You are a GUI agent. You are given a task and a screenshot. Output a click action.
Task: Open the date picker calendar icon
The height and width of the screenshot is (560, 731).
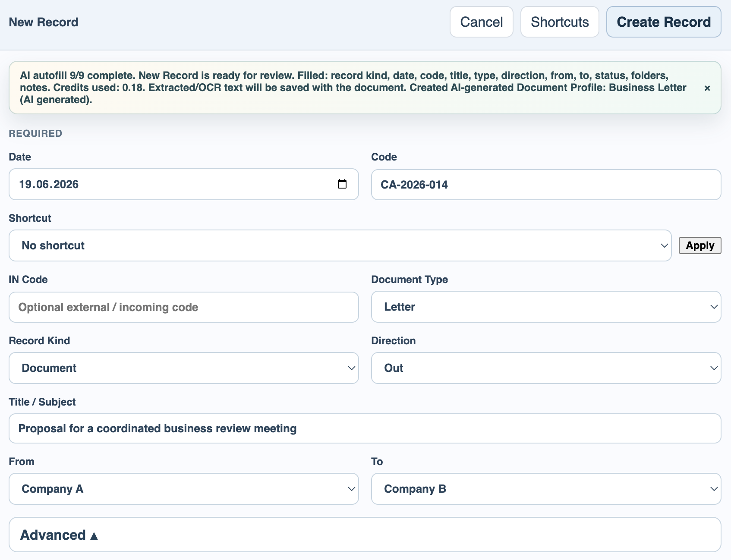tap(342, 184)
